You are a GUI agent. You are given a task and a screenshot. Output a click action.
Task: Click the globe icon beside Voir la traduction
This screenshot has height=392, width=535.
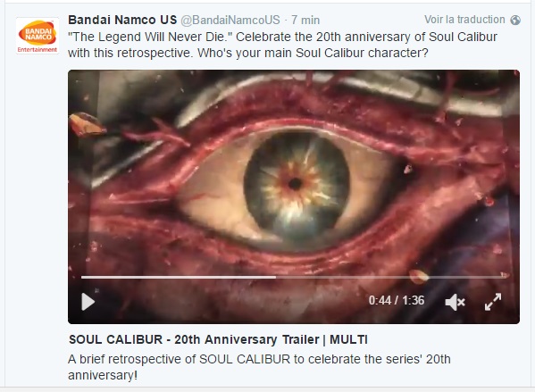[515, 21]
